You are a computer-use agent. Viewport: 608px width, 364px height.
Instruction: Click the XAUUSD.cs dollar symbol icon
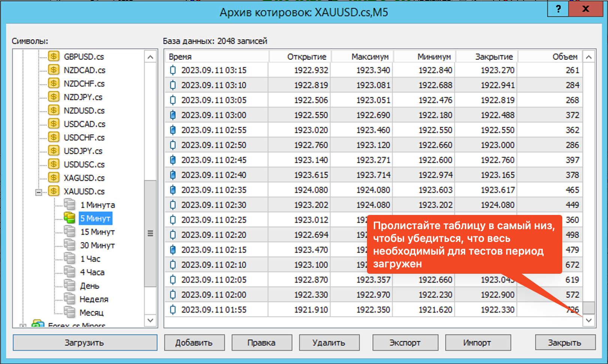(54, 191)
